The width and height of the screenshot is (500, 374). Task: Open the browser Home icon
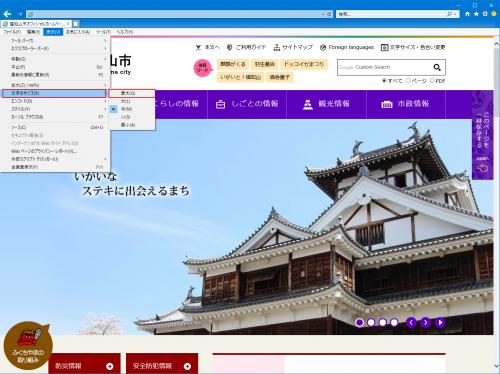467,14
